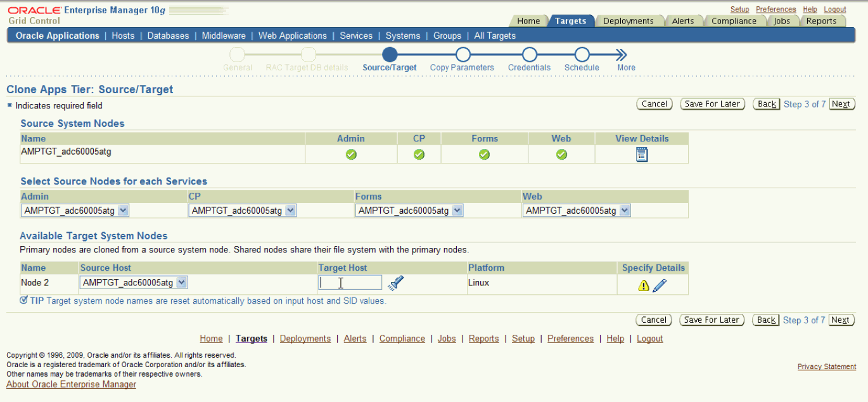Click the footer Jobs link
868x402 pixels.
[x=447, y=339]
